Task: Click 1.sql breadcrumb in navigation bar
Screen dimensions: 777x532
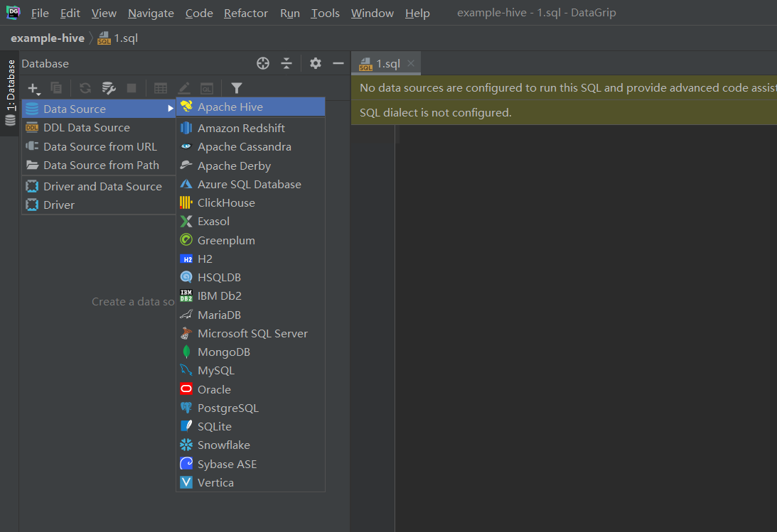Action: click(x=118, y=38)
